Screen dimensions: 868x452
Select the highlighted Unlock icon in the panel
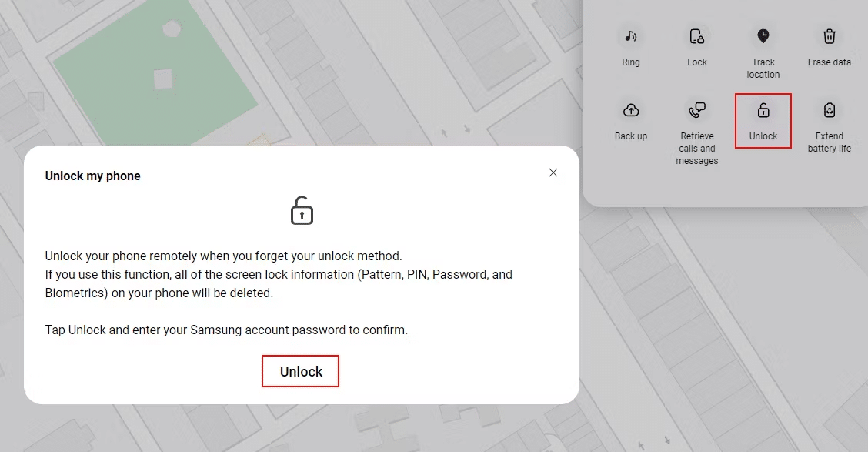[x=763, y=109]
